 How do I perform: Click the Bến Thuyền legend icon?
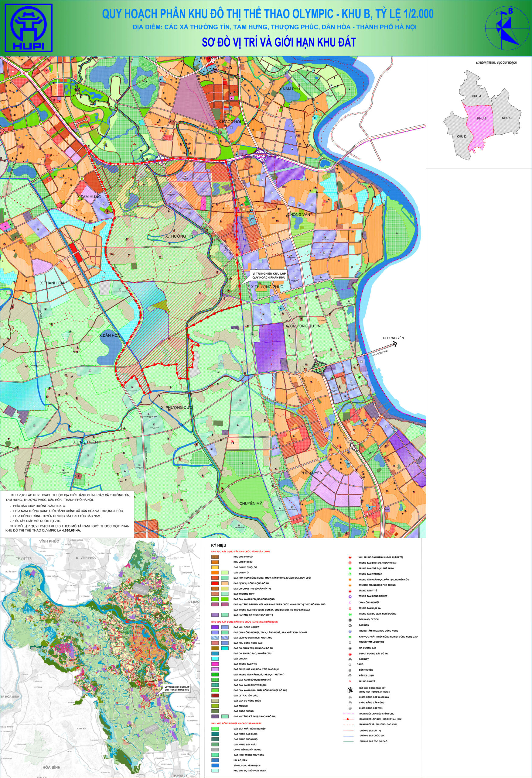click(x=350, y=670)
